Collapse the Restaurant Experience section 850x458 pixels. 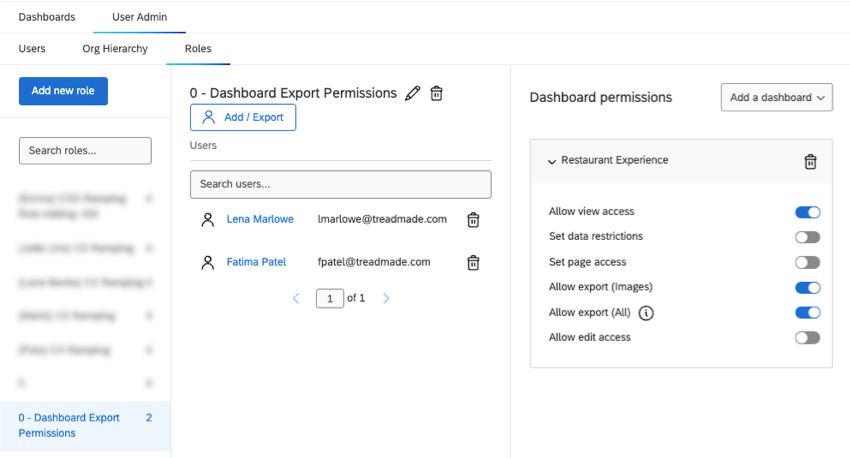(551, 161)
